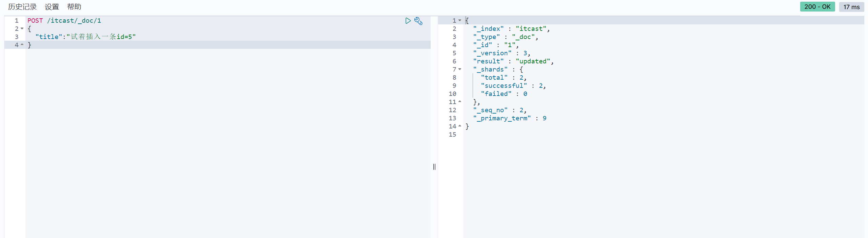
Task: Click "total" : 2 in _shards
Action: 504,78
